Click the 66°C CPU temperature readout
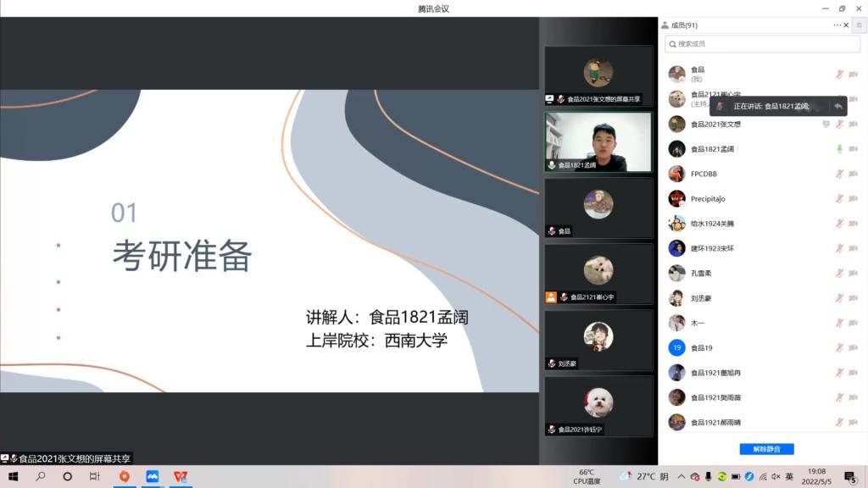 (x=587, y=476)
